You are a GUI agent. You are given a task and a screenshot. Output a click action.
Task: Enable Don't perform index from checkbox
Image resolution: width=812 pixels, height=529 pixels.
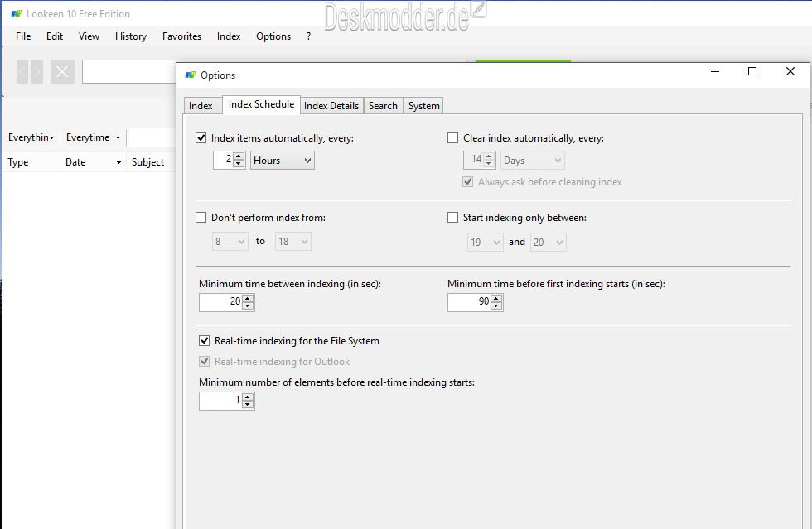coord(201,218)
